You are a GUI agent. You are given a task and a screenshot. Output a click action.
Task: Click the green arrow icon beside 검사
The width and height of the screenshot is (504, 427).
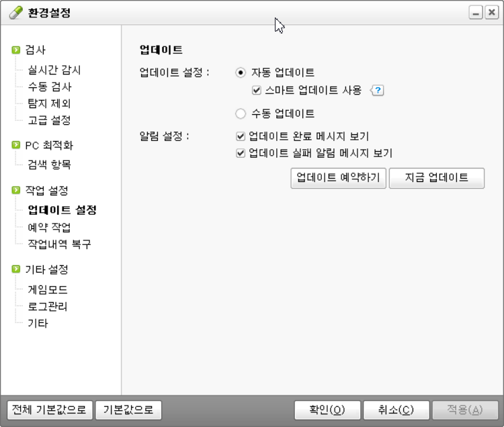(15, 50)
